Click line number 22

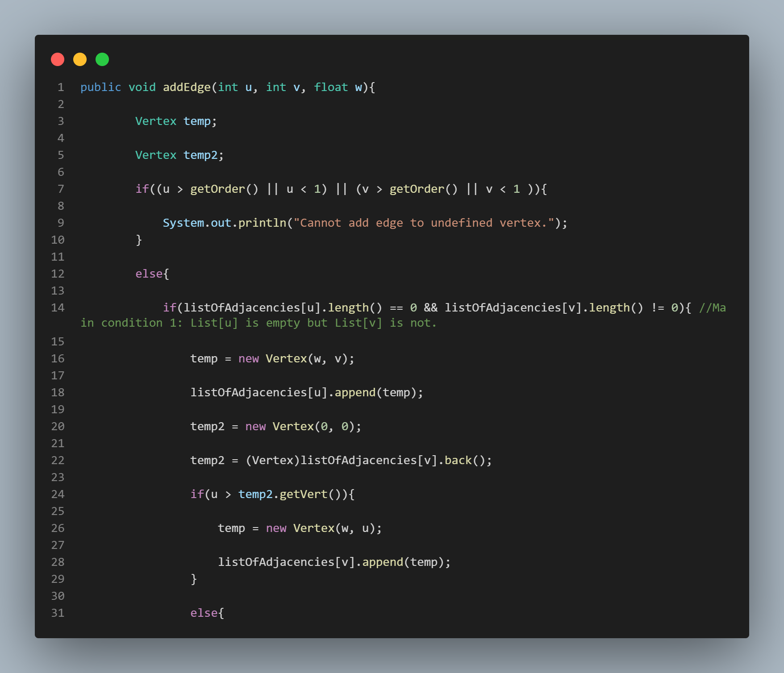click(58, 460)
